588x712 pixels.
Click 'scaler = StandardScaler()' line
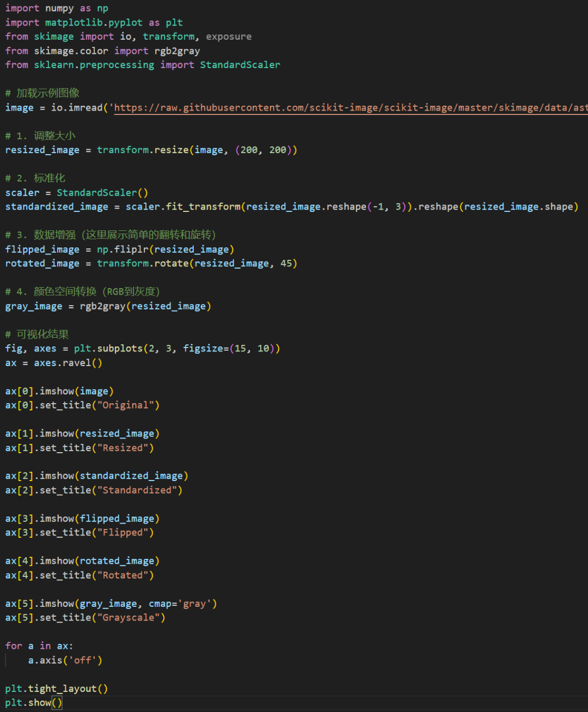[x=77, y=192]
